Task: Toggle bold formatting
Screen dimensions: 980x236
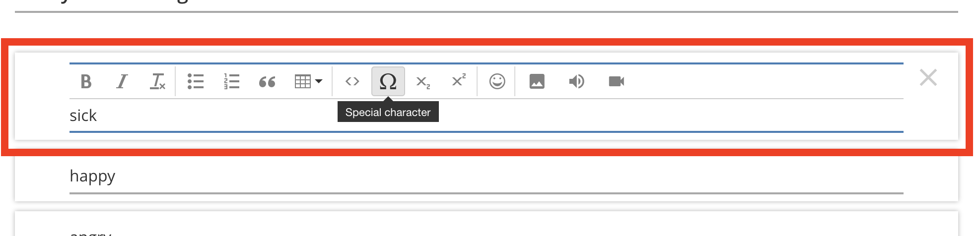Action: coord(86,81)
